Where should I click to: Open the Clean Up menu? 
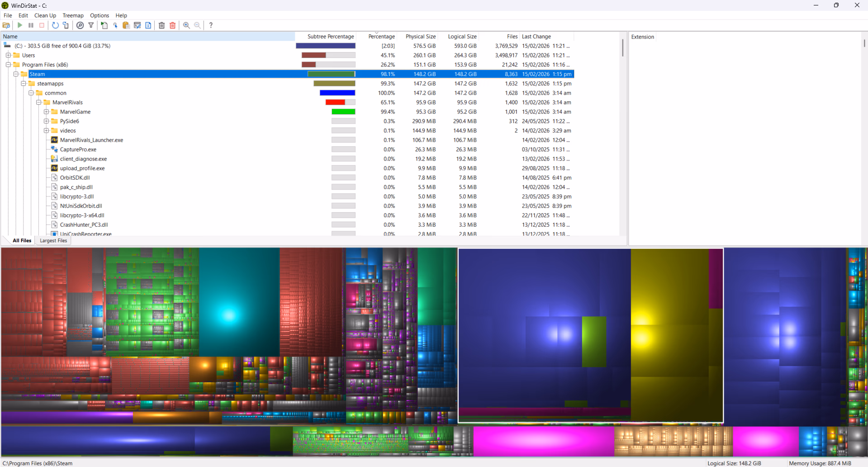[x=45, y=15]
